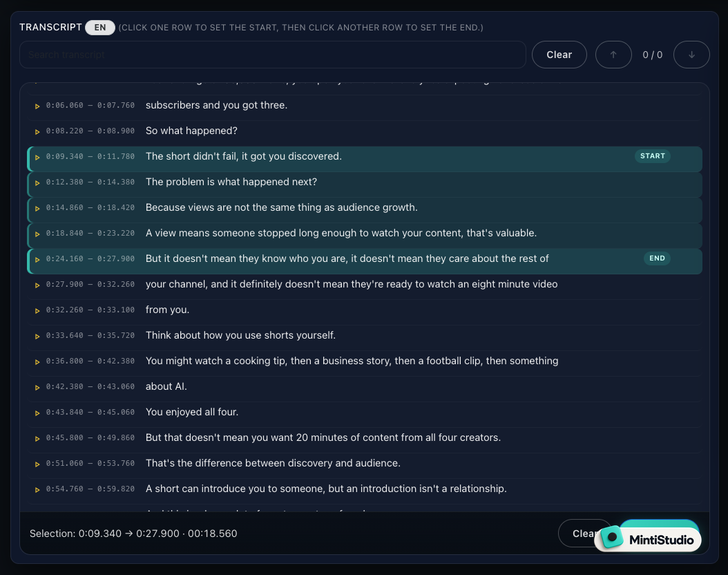Click the START tag on the selected row
This screenshot has width=728, height=575.
click(x=652, y=156)
